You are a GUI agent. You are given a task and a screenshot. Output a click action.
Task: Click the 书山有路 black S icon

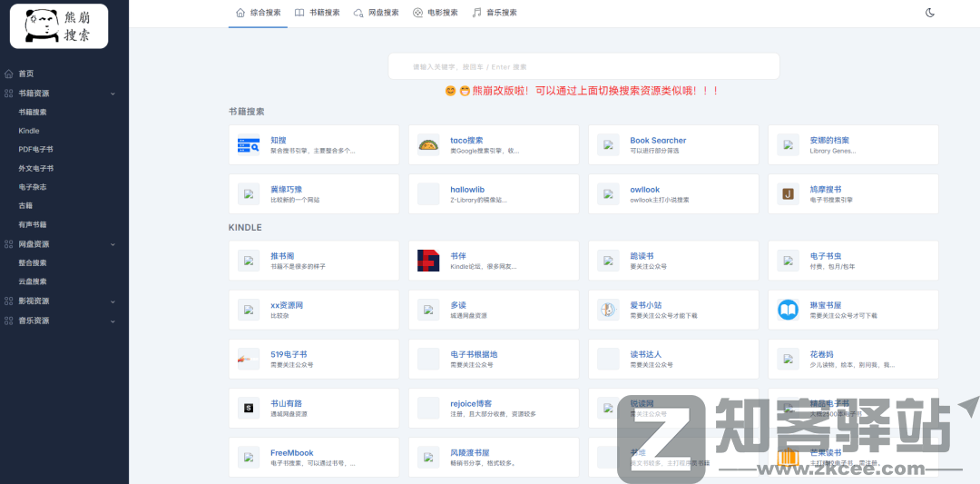pyautogui.click(x=248, y=409)
